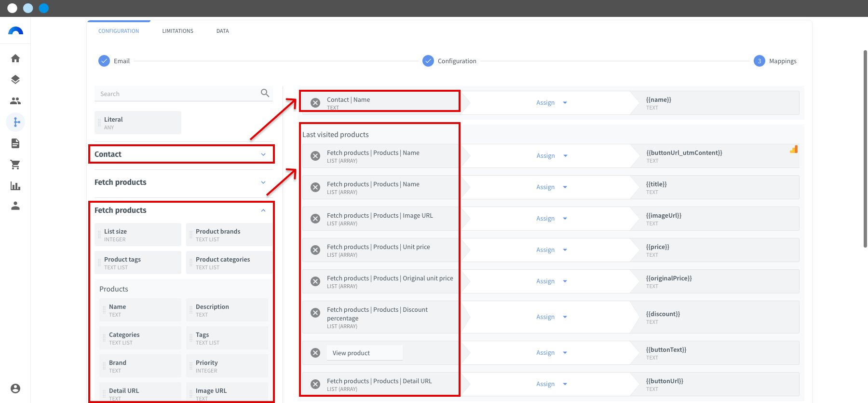Click the search magnifier icon
Image resolution: width=868 pixels, height=403 pixels.
(265, 93)
